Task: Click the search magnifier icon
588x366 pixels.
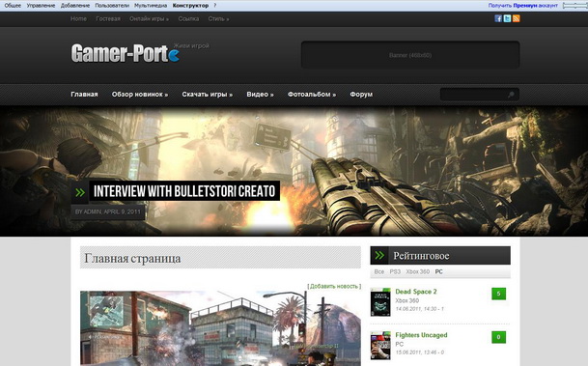Action: pyautogui.click(x=511, y=95)
